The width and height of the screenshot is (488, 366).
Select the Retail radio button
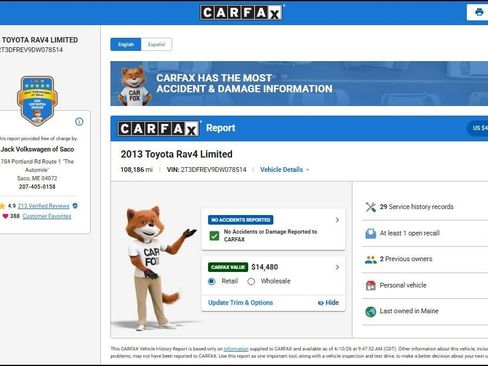(212, 282)
